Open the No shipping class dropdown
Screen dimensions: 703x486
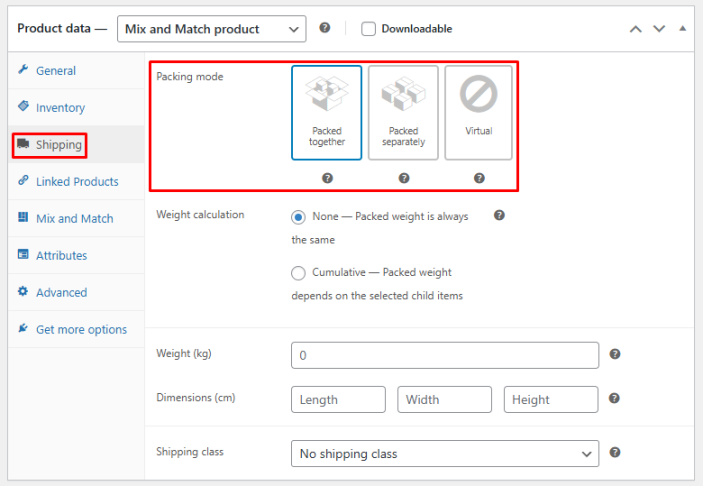click(x=445, y=454)
